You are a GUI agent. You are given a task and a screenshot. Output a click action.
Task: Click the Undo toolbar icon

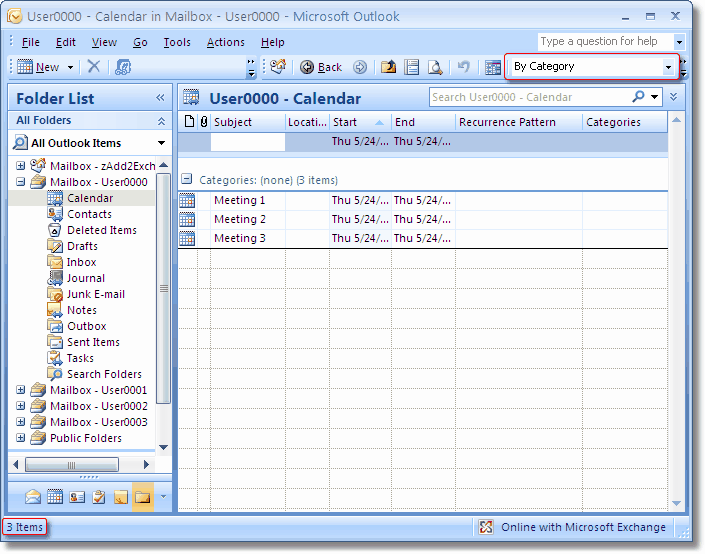[463, 67]
